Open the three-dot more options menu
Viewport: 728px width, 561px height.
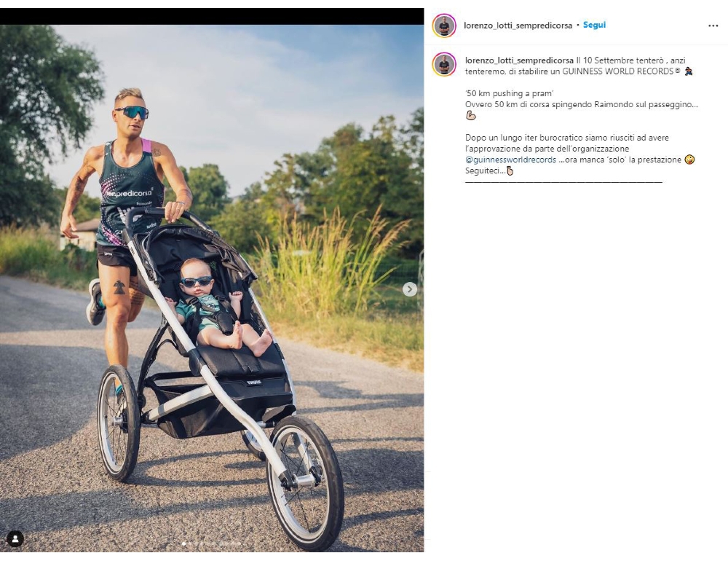tap(713, 25)
